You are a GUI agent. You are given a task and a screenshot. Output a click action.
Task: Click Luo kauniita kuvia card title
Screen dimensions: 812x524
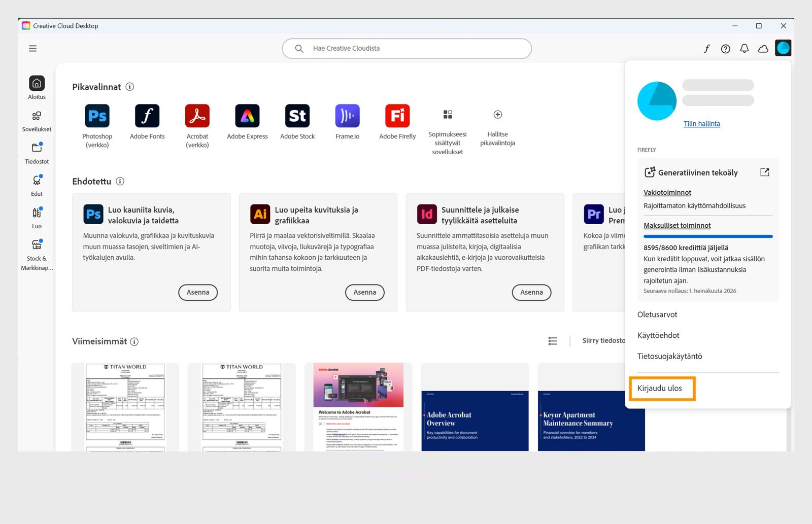[x=143, y=215]
